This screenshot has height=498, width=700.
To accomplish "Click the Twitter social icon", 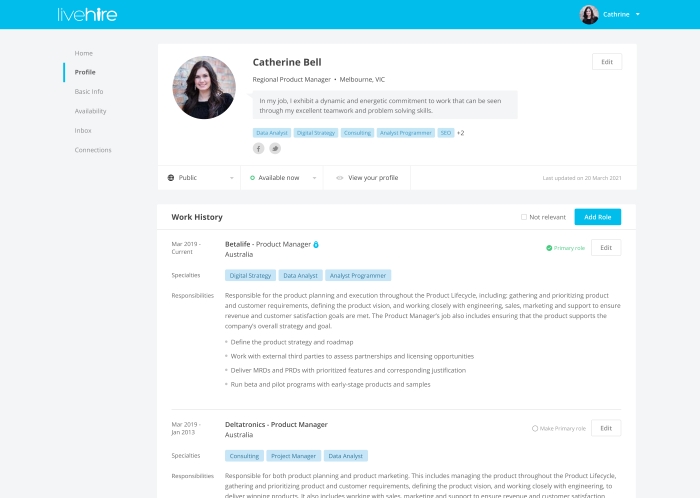I will pyautogui.click(x=274, y=148).
